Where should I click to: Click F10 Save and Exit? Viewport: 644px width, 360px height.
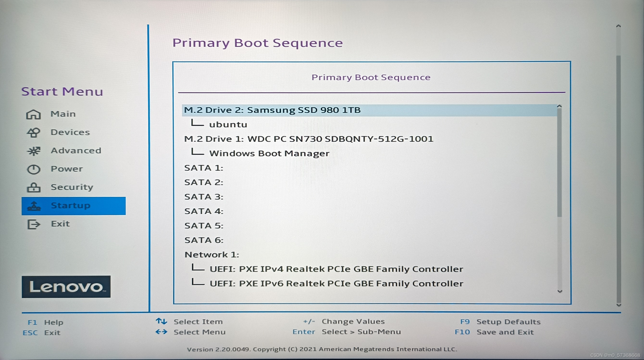(505, 332)
